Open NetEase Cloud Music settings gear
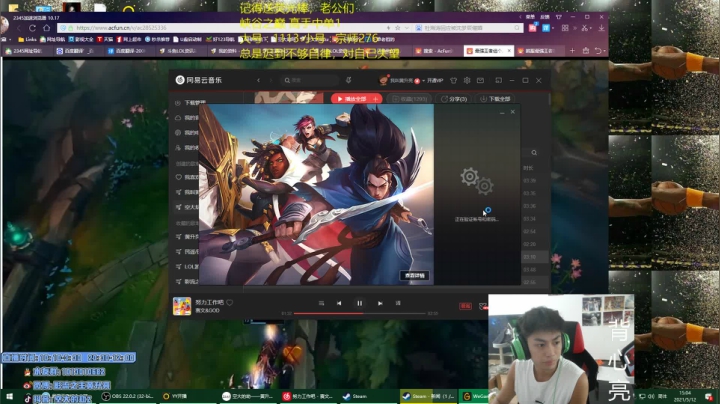The width and height of the screenshot is (720, 404). (x=467, y=80)
